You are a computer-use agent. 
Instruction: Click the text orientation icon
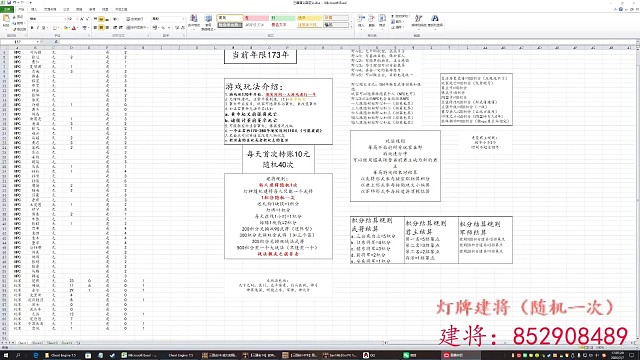[116, 19]
